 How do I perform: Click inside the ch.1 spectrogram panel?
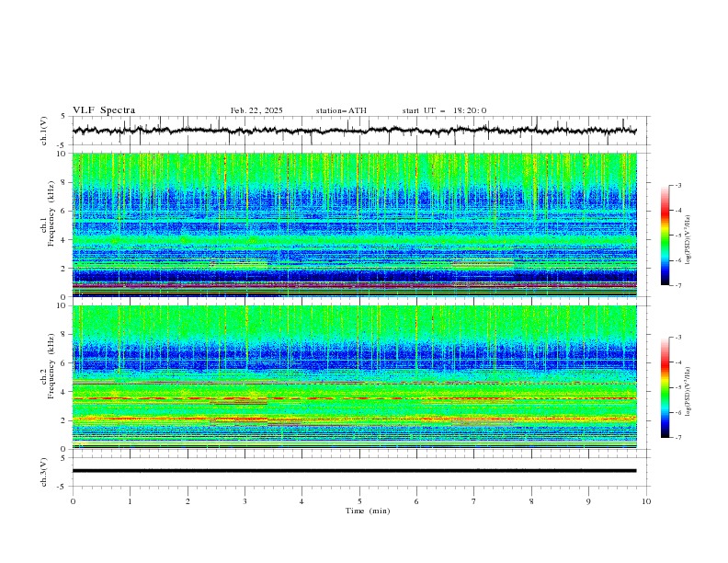point(354,224)
